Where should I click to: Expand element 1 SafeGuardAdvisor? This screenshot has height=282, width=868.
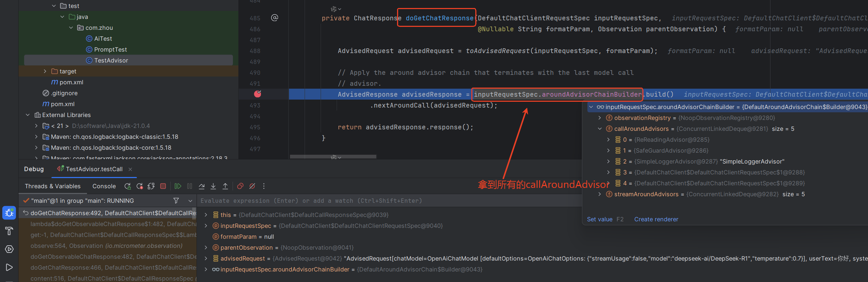609,150
